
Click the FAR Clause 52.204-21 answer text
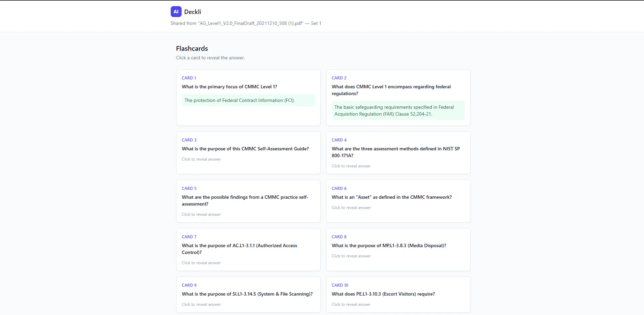[x=398, y=110]
